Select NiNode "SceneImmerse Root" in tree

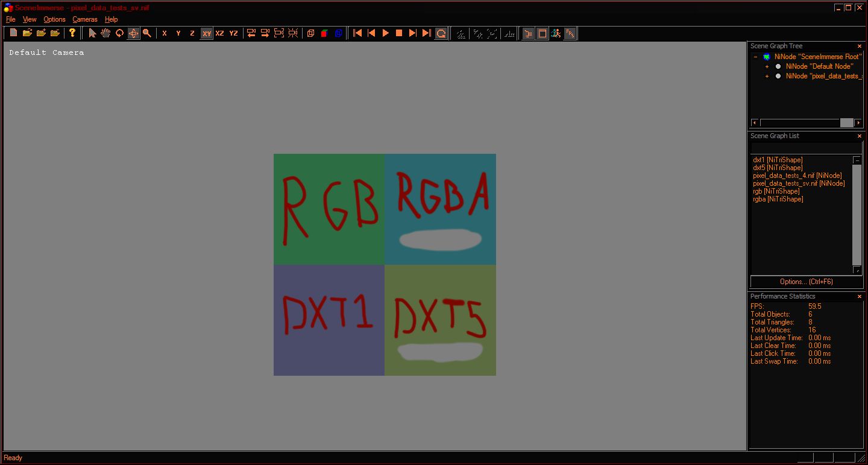tap(818, 57)
